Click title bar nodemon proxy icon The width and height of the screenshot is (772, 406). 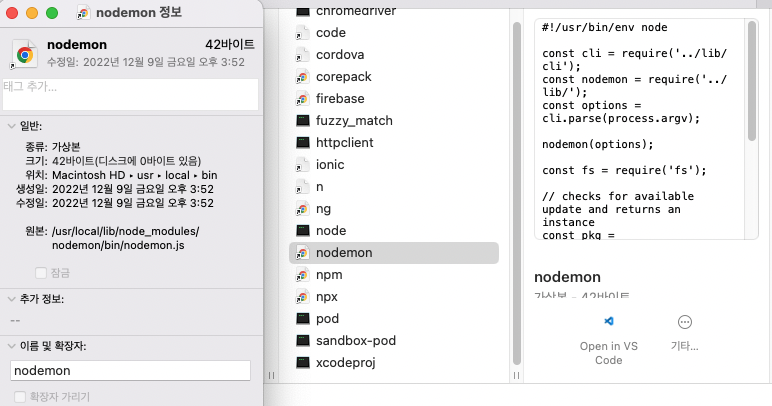point(83,13)
